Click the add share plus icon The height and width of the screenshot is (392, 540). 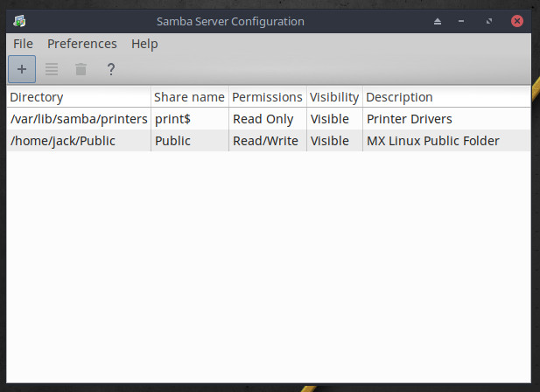click(x=22, y=69)
